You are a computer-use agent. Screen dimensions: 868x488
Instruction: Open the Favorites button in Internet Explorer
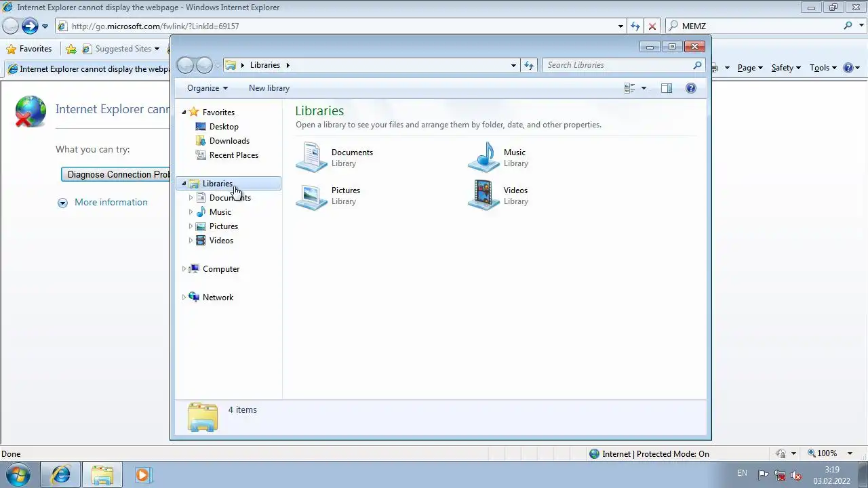(29, 49)
